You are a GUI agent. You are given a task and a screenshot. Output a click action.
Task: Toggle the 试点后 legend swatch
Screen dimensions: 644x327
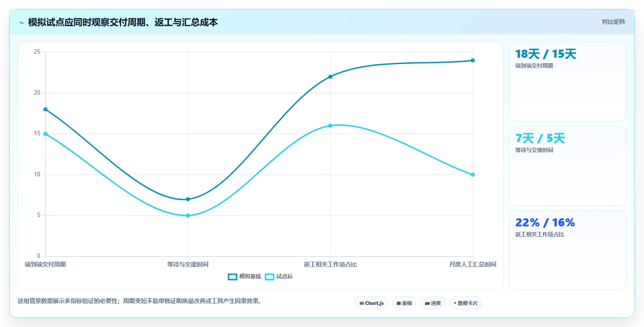pyautogui.click(x=270, y=276)
